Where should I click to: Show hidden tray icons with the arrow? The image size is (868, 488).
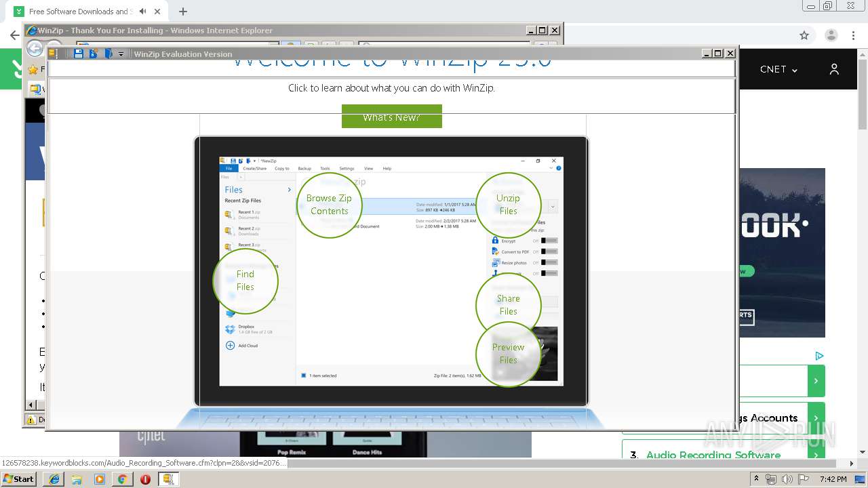pos(757,479)
